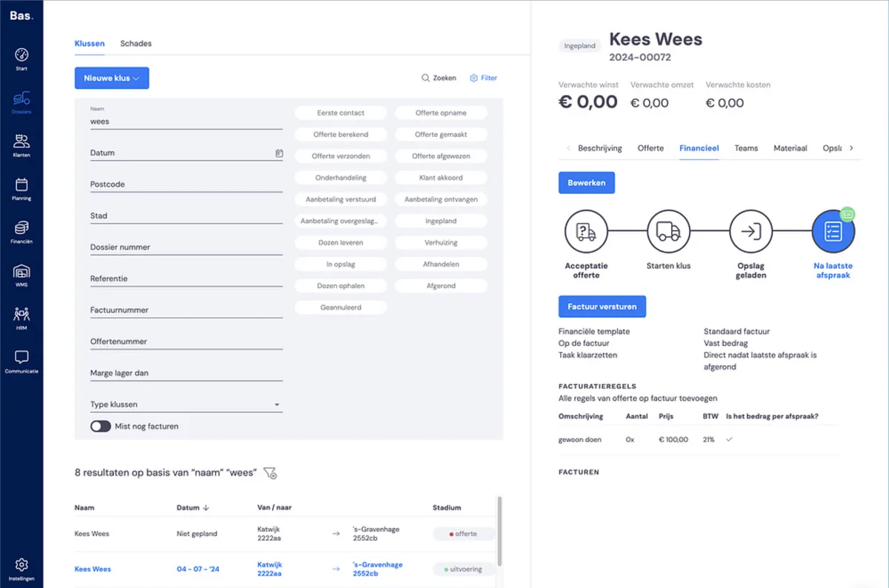
Task: Click the Niet gepland date cell
Action: tap(197, 534)
